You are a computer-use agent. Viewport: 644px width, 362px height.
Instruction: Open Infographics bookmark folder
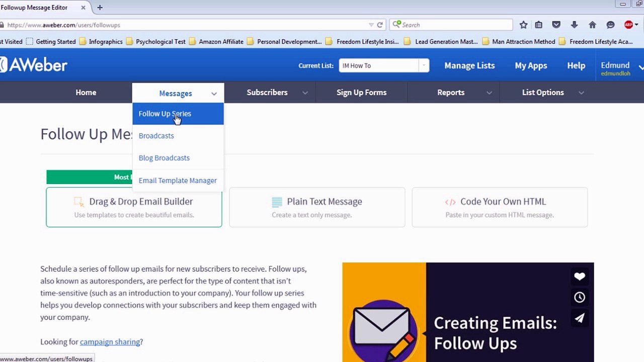[x=101, y=42]
